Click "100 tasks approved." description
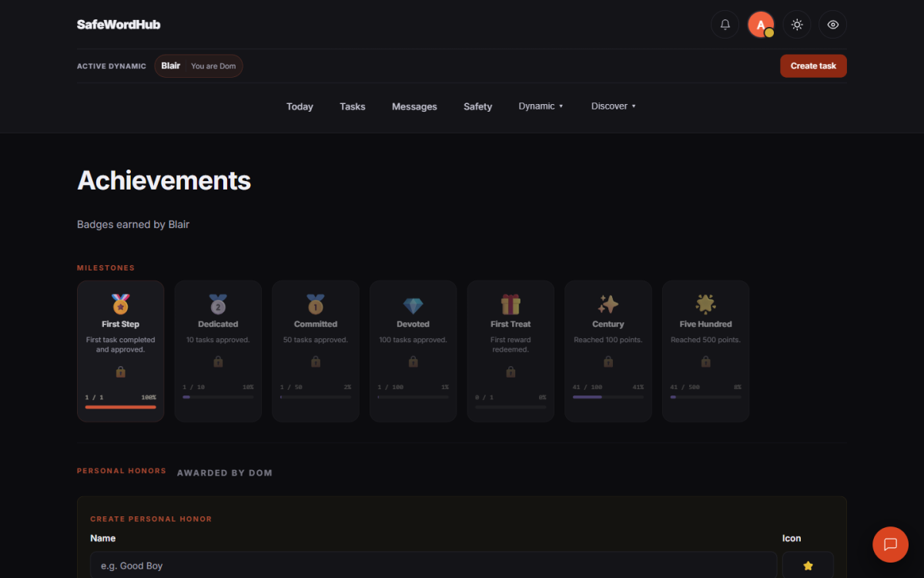924x578 pixels. [x=413, y=340]
